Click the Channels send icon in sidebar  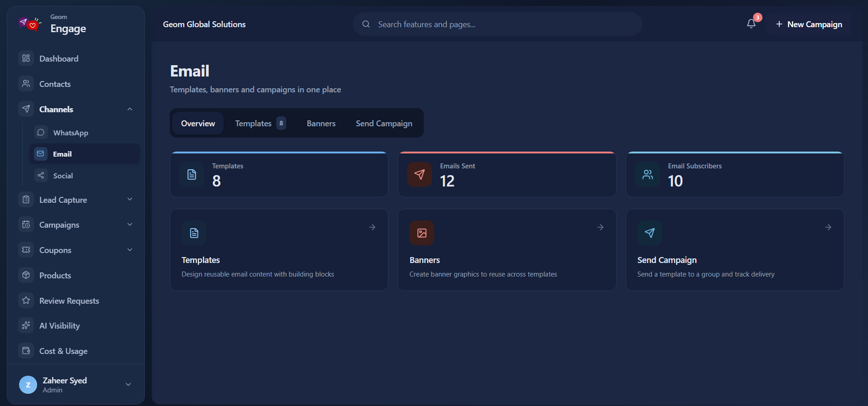pyautogui.click(x=26, y=109)
